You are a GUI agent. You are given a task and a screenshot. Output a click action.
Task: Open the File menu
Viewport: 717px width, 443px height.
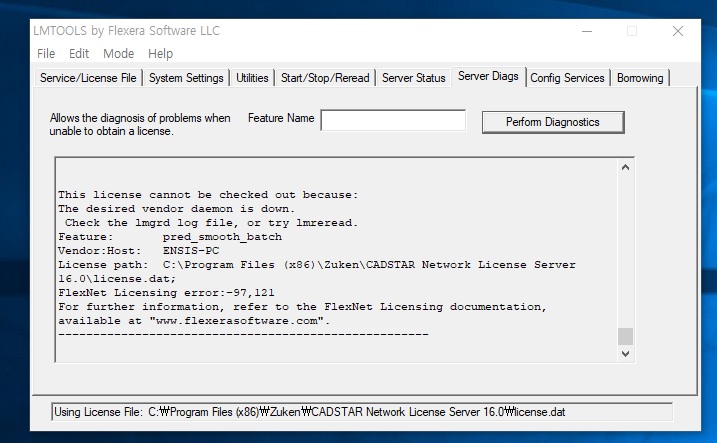coord(46,53)
